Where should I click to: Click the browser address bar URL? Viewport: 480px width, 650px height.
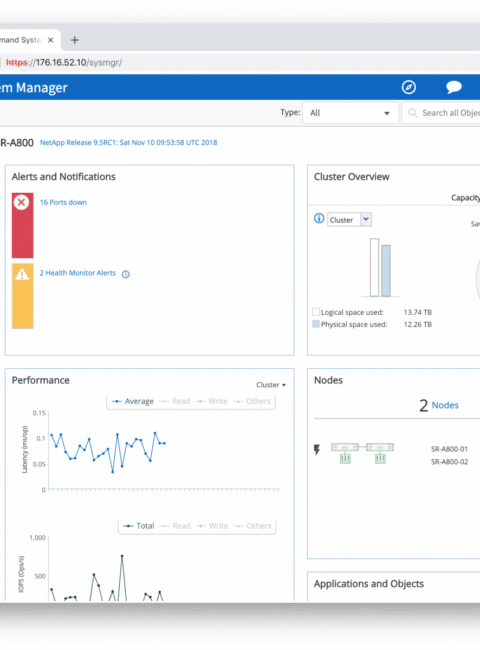click(64, 63)
